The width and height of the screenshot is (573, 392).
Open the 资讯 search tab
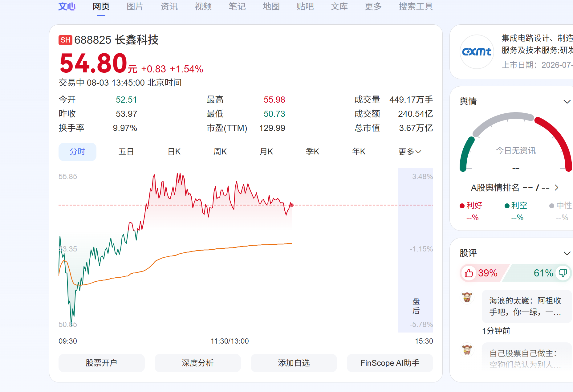[169, 6]
